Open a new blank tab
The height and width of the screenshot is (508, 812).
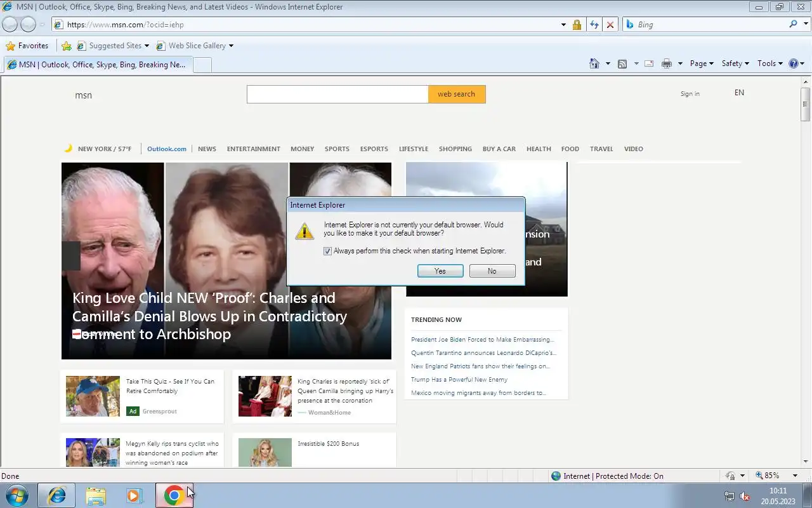pos(202,65)
